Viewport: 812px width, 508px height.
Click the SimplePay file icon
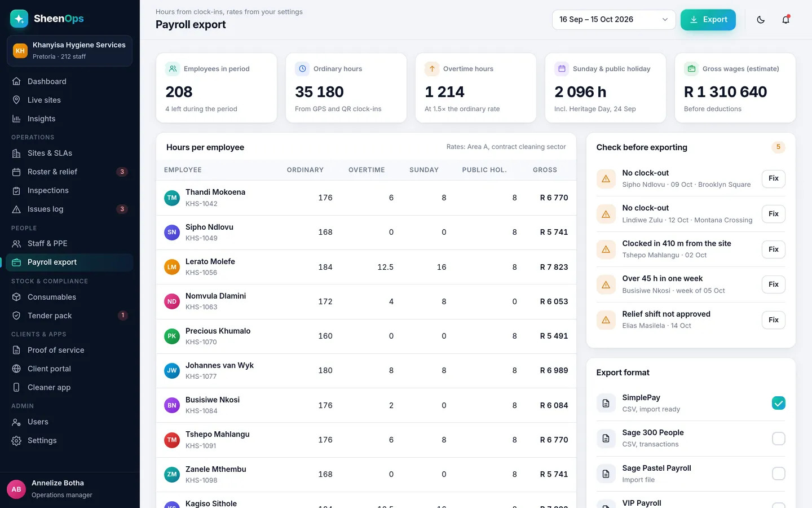tap(606, 403)
